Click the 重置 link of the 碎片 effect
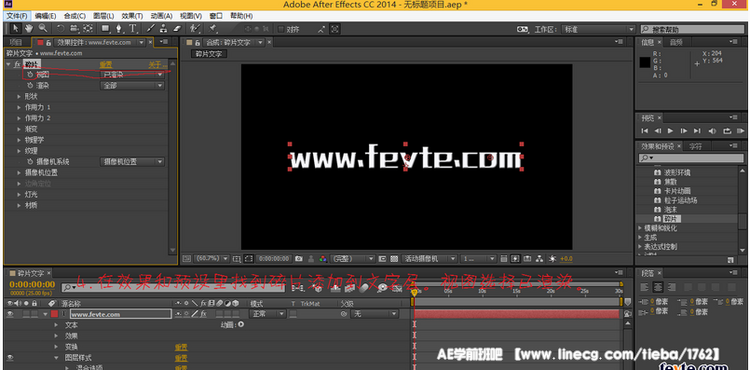Screen dimensions: 750x370 click(106, 64)
